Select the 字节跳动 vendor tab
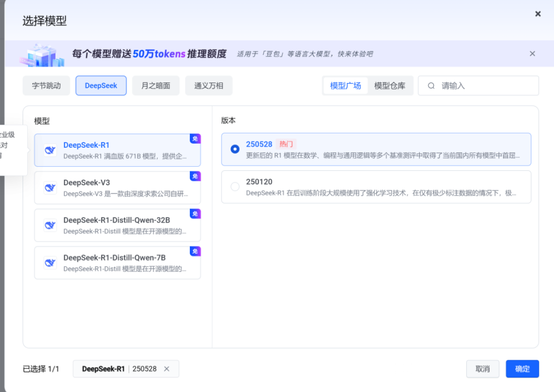 [46, 85]
